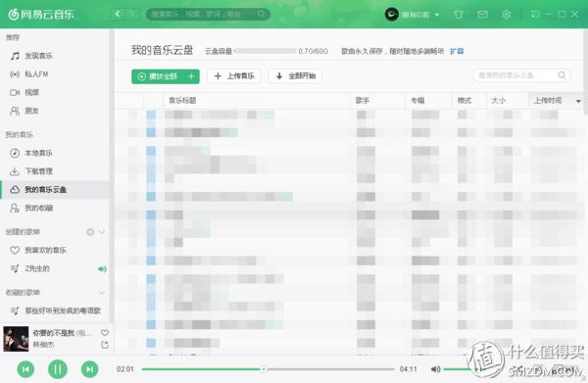
Task: Open 那些好听到发疯的粤语歌 playlist
Action: point(55,311)
